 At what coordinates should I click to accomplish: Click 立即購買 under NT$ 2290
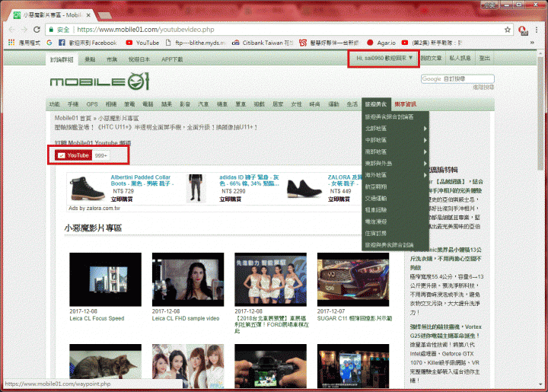coord(230,199)
